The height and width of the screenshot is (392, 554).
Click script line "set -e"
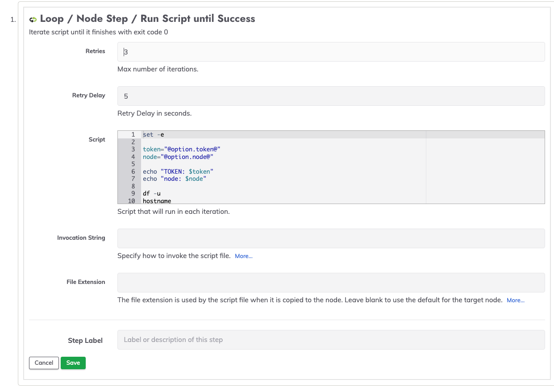154,134
